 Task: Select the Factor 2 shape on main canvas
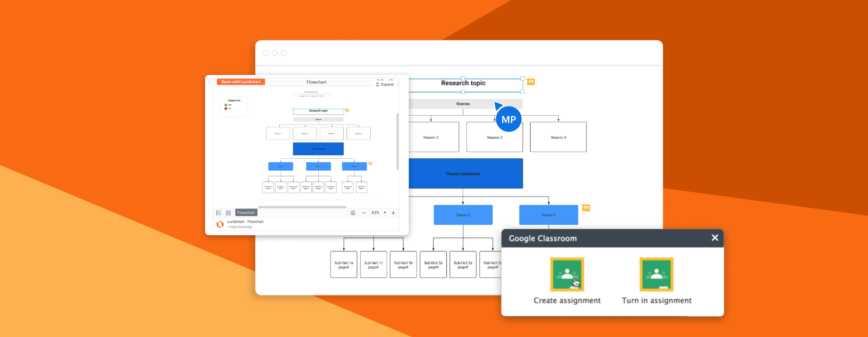[x=463, y=215]
